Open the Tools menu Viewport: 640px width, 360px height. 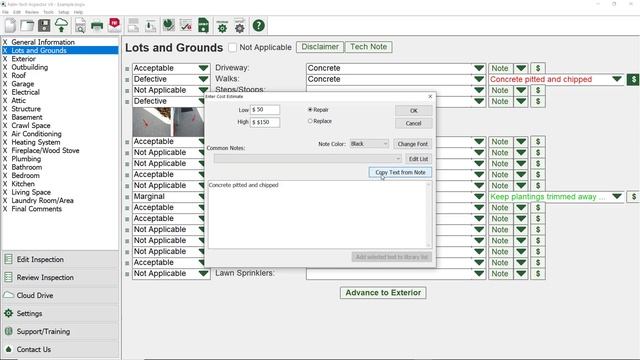(x=49, y=12)
